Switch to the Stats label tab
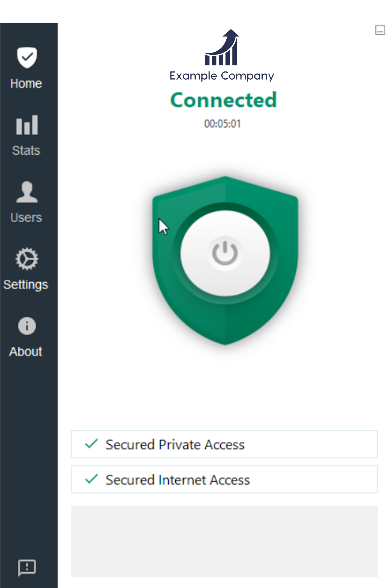 tap(26, 150)
